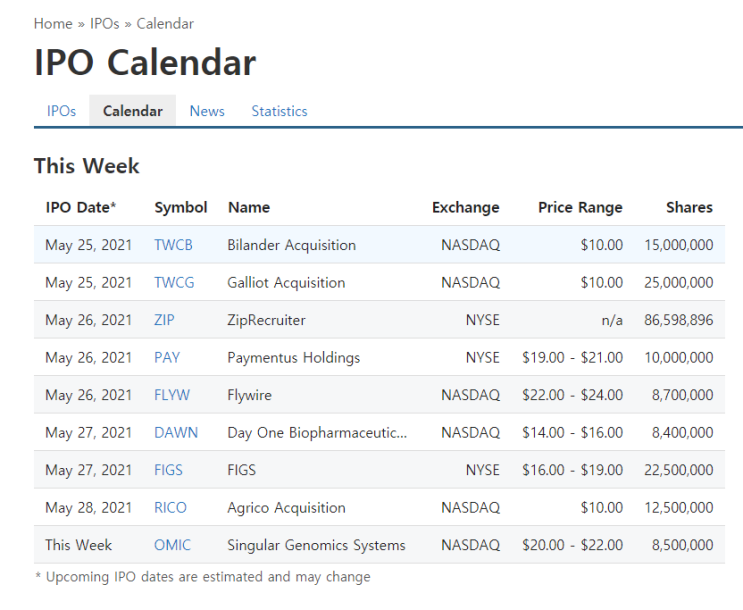This screenshot has width=743, height=610.
Task: Open the Statistics tab
Action: click(279, 111)
